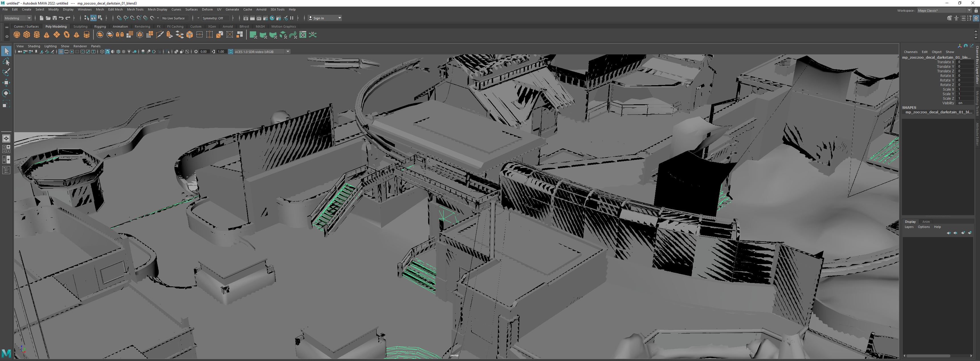Create a polygon pipe from the shelf
The width and height of the screenshot is (980, 361).
86,34
